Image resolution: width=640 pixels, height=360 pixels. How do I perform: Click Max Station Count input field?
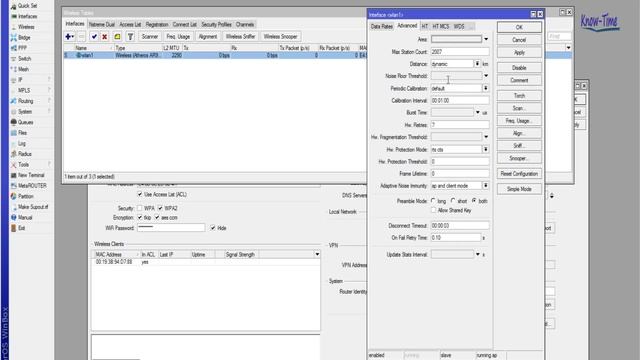click(460, 52)
